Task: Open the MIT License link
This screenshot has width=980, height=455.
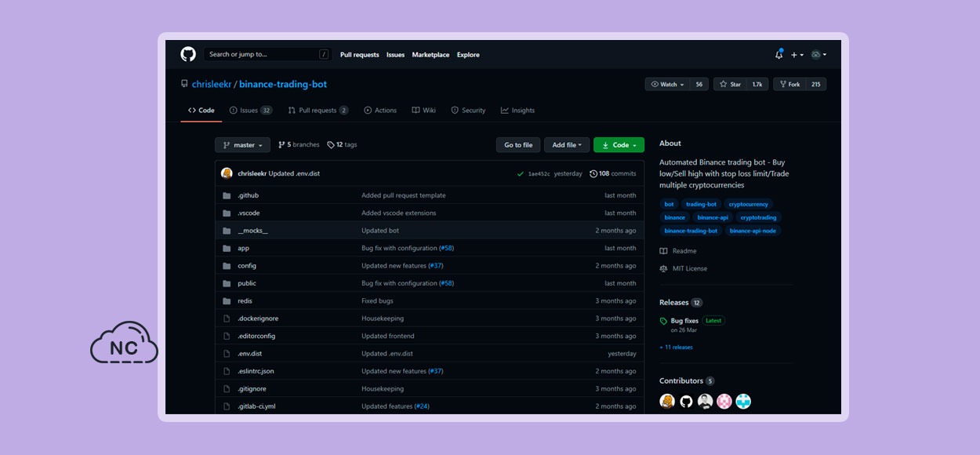Action: tap(684, 268)
